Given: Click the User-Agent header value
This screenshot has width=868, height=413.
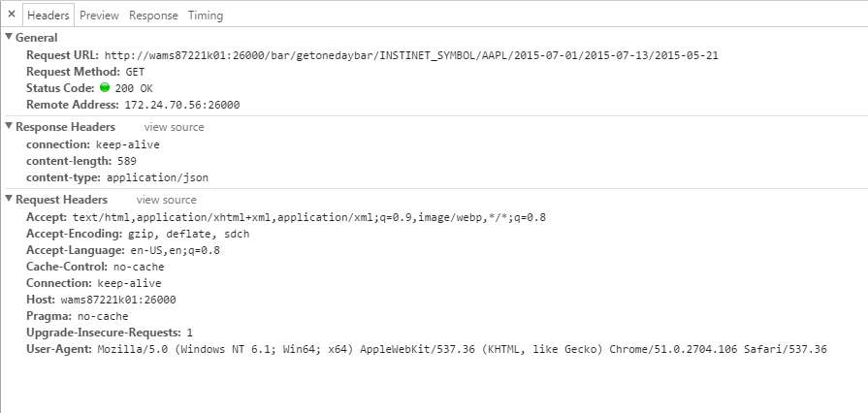Looking at the screenshot, I should pyautogui.click(x=462, y=349).
